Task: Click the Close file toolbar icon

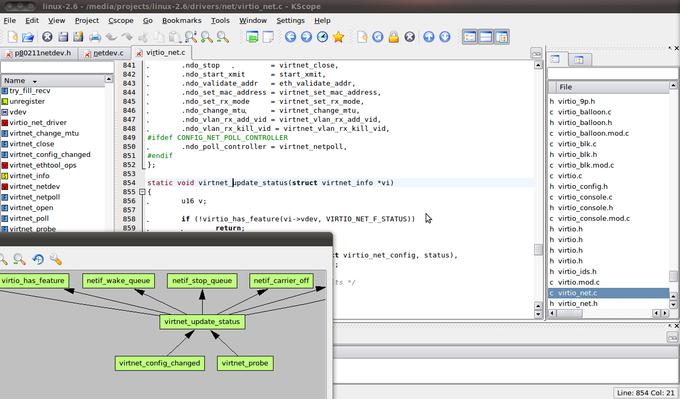Action: [47, 37]
